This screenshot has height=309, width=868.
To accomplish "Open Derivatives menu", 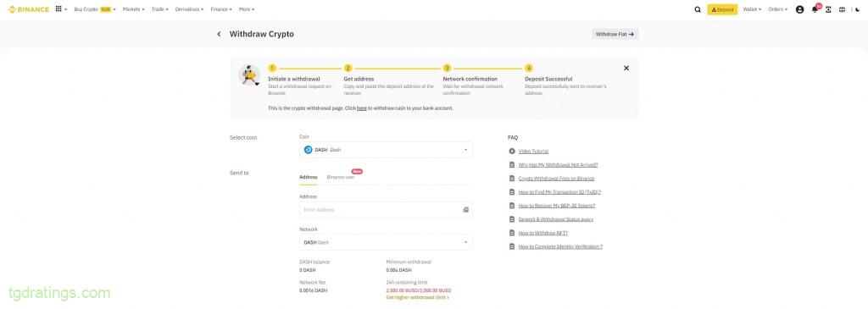I will point(189,9).
